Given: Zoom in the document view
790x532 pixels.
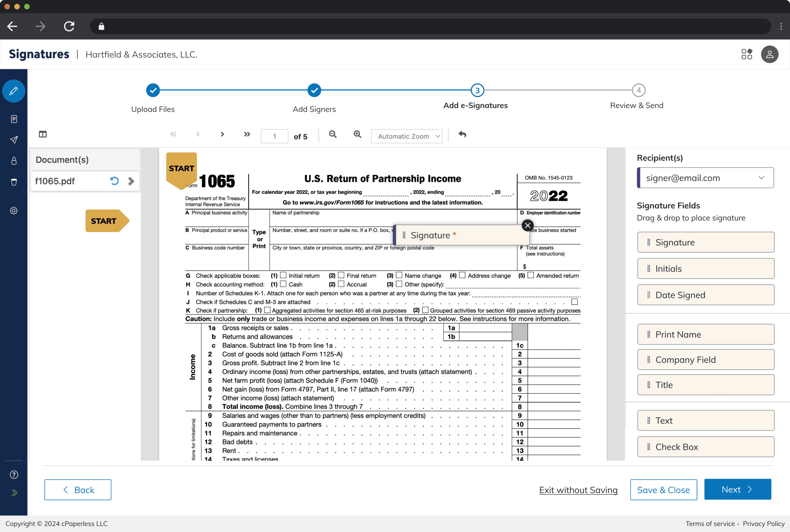Looking at the screenshot, I should tap(357, 134).
